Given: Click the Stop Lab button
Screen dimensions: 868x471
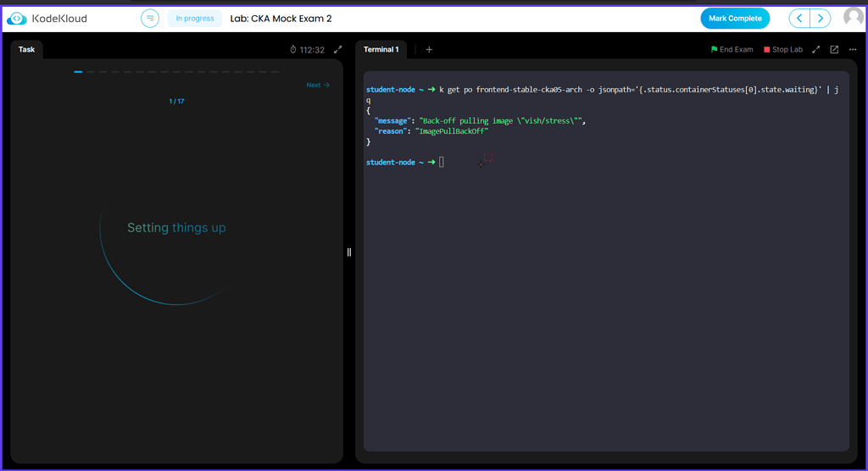Looking at the screenshot, I should (x=783, y=50).
